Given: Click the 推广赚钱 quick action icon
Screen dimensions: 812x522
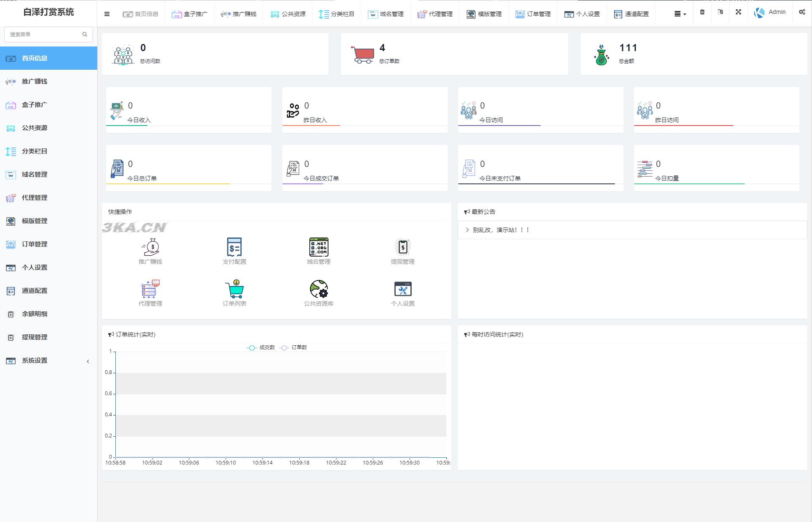Looking at the screenshot, I should point(150,247).
